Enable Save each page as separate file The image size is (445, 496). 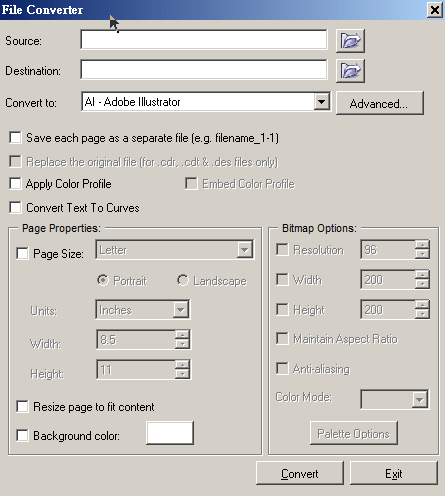(15, 138)
